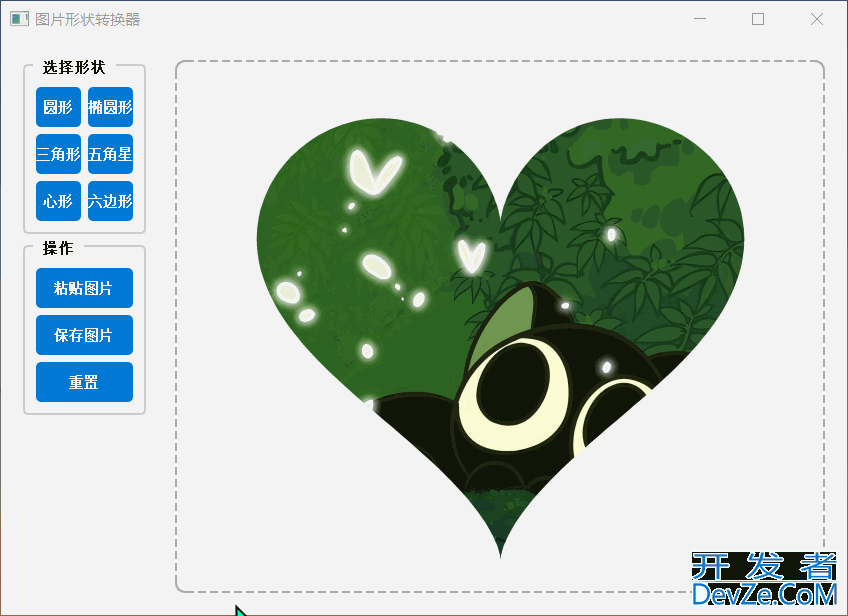
Task: Apply the 三角形 triangle shape
Action: (x=58, y=154)
